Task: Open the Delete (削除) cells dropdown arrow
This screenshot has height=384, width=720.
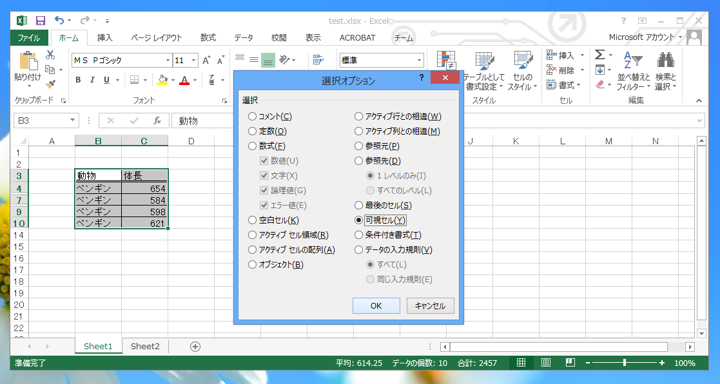Action: pyautogui.click(x=582, y=70)
